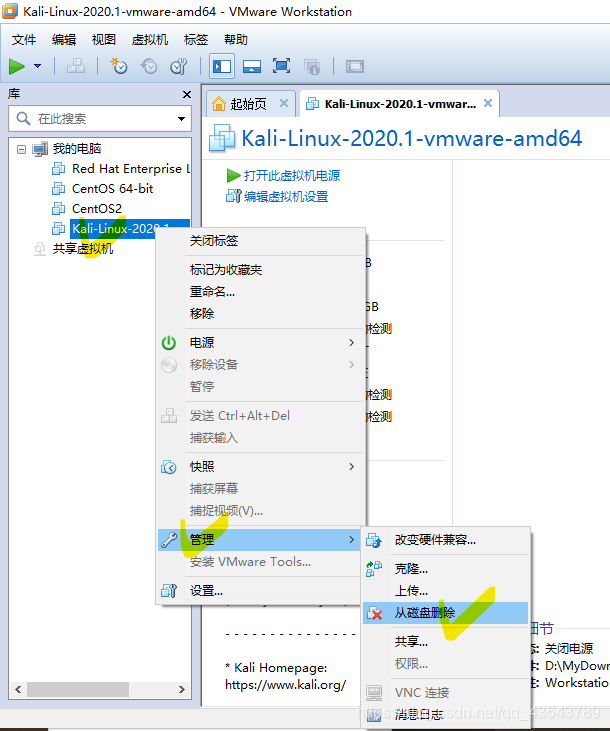Open the library search dropdown arrow
The height and width of the screenshot is (731, 610).
181,119
